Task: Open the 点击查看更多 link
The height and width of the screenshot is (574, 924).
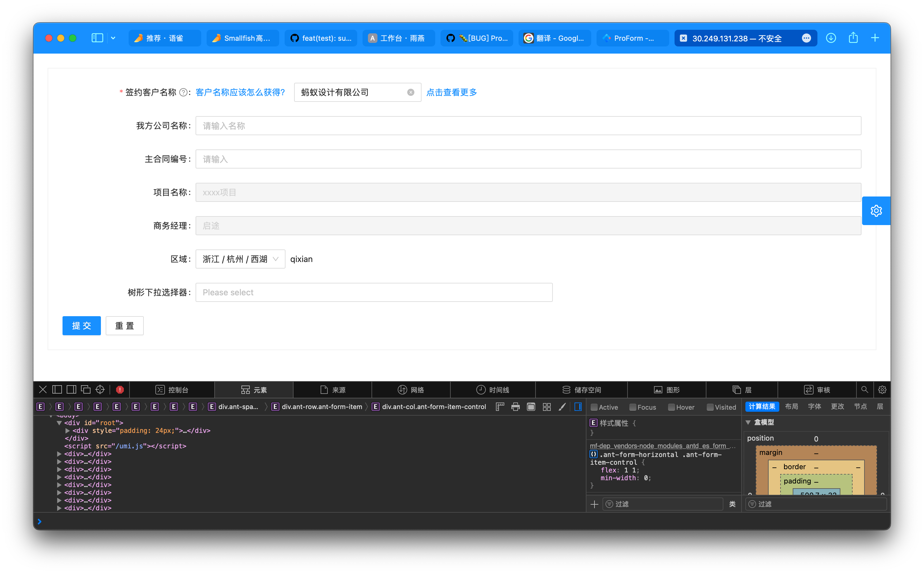Action: tap(451, 92)
